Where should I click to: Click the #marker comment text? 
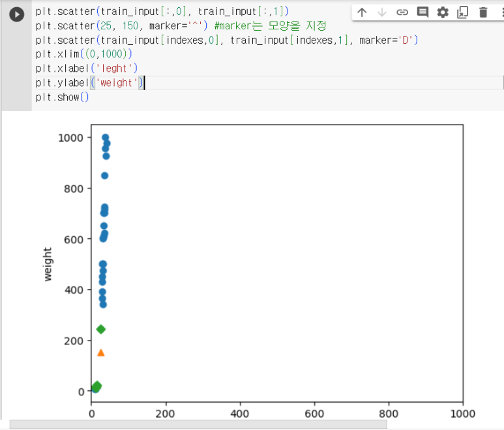[270, 25]
